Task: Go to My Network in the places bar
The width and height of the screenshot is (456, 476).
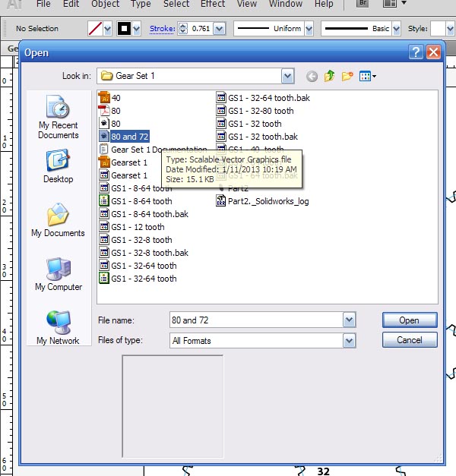Action: click(x=58, y=328)
